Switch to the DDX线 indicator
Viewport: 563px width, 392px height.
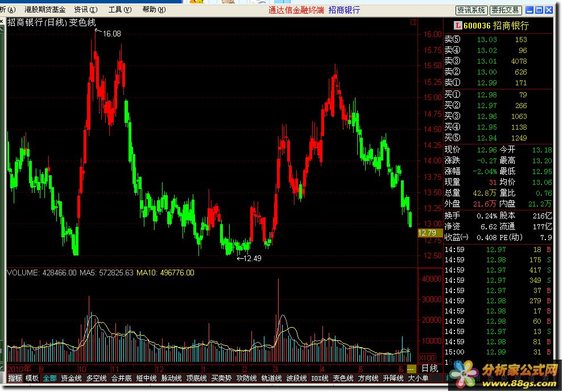pos(320,378)
